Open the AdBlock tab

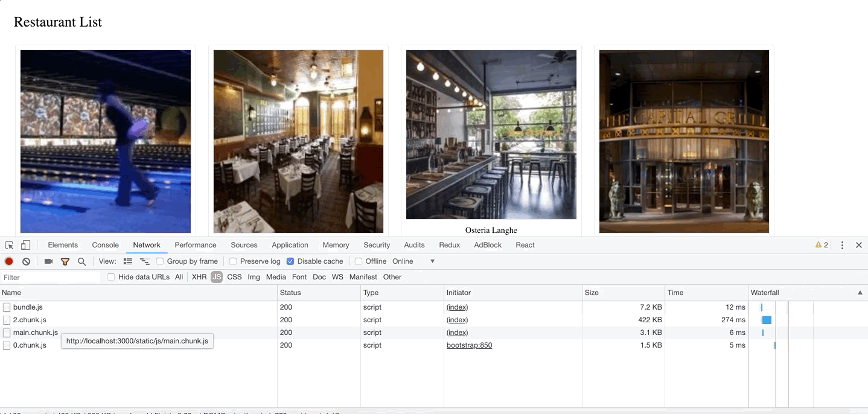click(488, 245)
